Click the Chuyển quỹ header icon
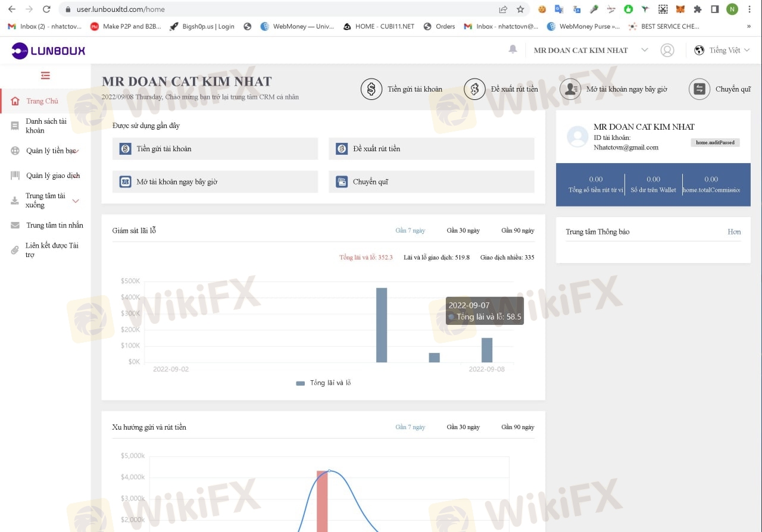 699,89
